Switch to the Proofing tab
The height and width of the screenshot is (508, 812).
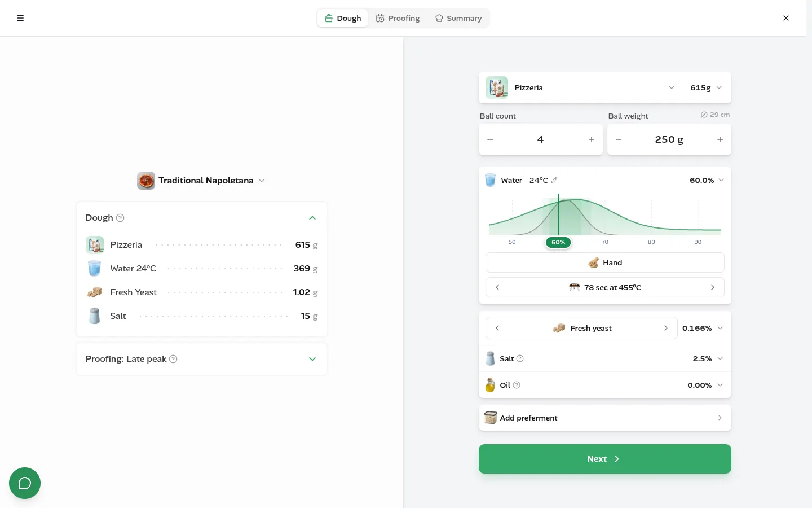point(398,18)
